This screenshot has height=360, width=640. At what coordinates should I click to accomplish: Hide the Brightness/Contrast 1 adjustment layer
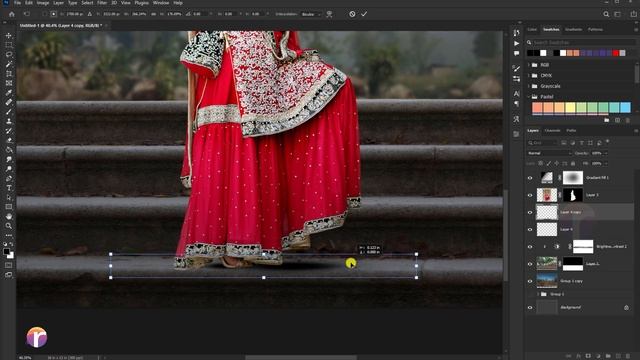click(x=530, y=247)
